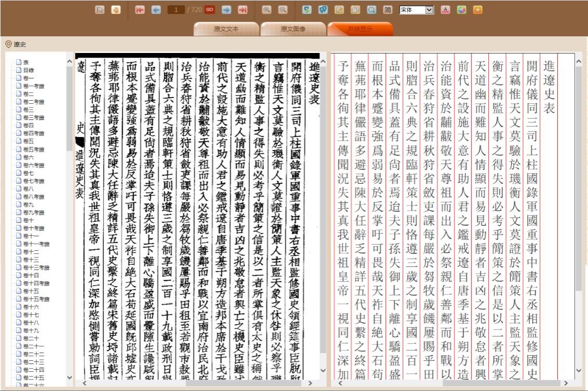Open the color wheel picker

(x=461, y=10)
